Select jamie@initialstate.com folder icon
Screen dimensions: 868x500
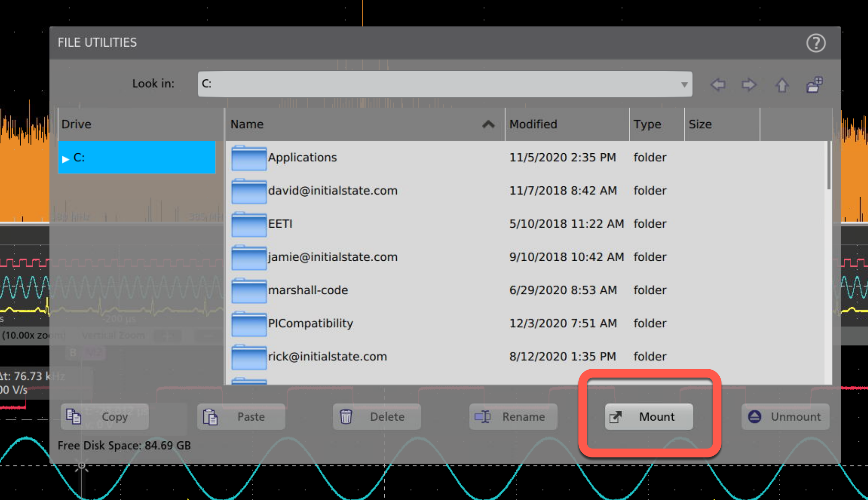coord(249,257)
